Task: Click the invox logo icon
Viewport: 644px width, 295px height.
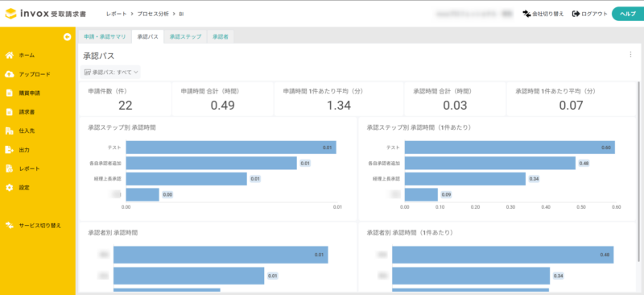Action: click(11, 14)
